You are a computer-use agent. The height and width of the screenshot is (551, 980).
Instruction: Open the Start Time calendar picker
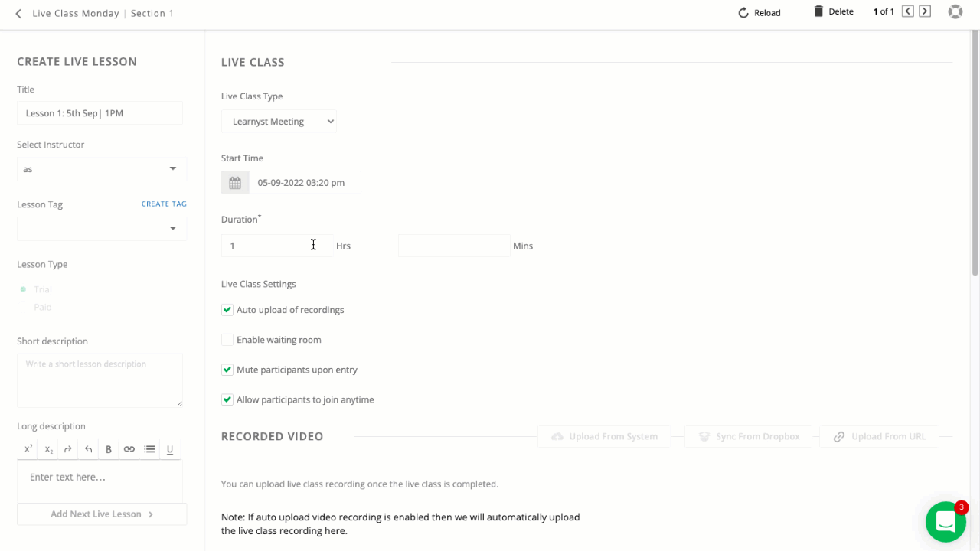[235, 183]
